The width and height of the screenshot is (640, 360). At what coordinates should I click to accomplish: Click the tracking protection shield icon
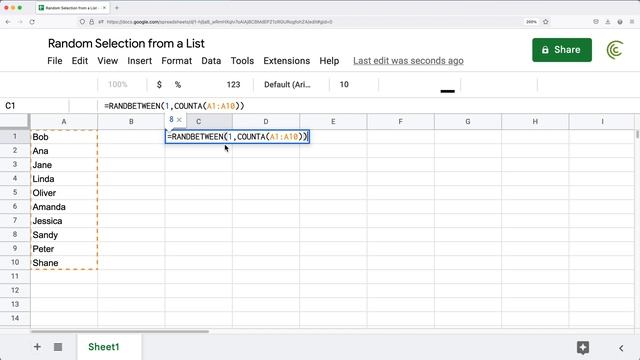click(x=82, y=22)
